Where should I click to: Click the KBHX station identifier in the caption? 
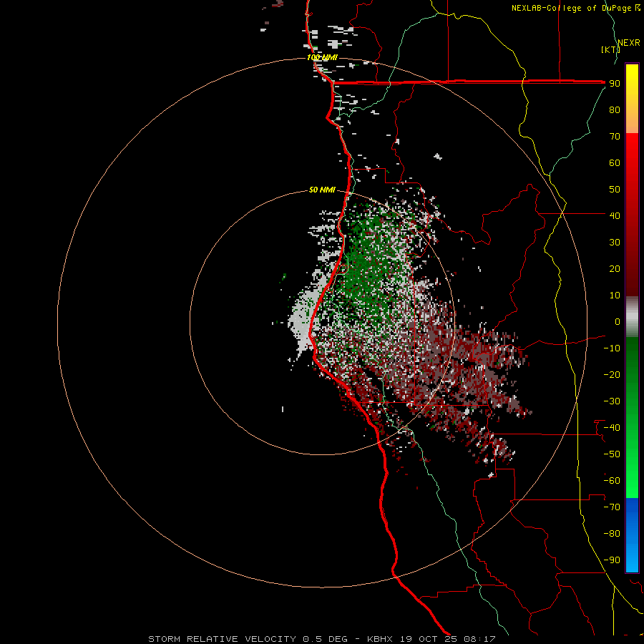[379, 639]
